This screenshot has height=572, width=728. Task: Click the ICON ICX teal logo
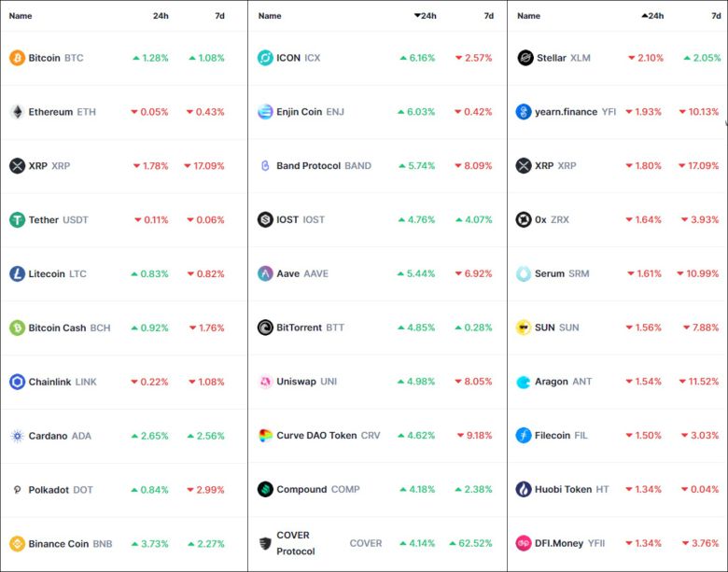[265, 58]
